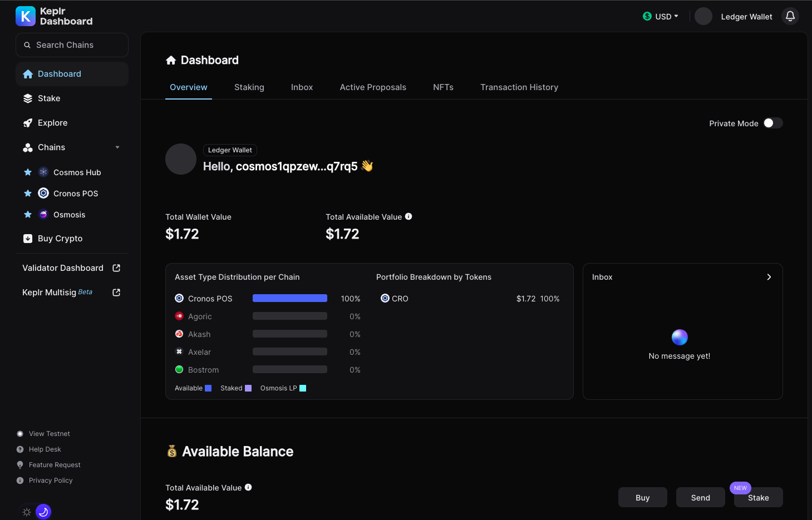Expand the Chains sidebar section arrow
812x520 pixels.
(x=117, y=147)
